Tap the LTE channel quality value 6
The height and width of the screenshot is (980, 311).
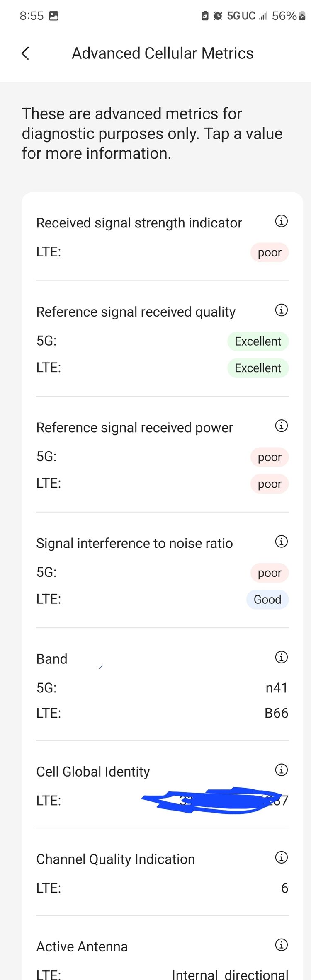pyautogui.click(x=284, y=888)
